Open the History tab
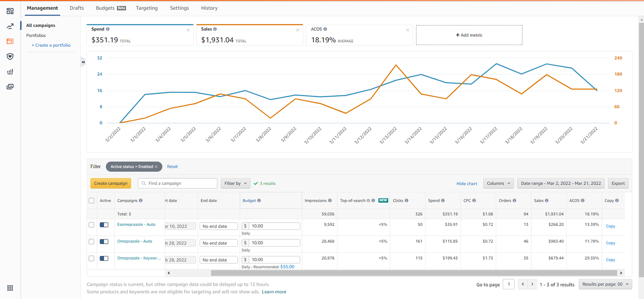 [x=209, y=8]
